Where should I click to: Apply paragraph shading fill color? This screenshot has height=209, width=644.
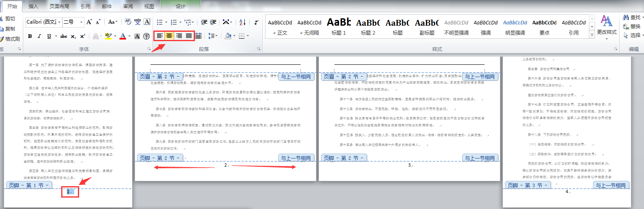(228, 36)
